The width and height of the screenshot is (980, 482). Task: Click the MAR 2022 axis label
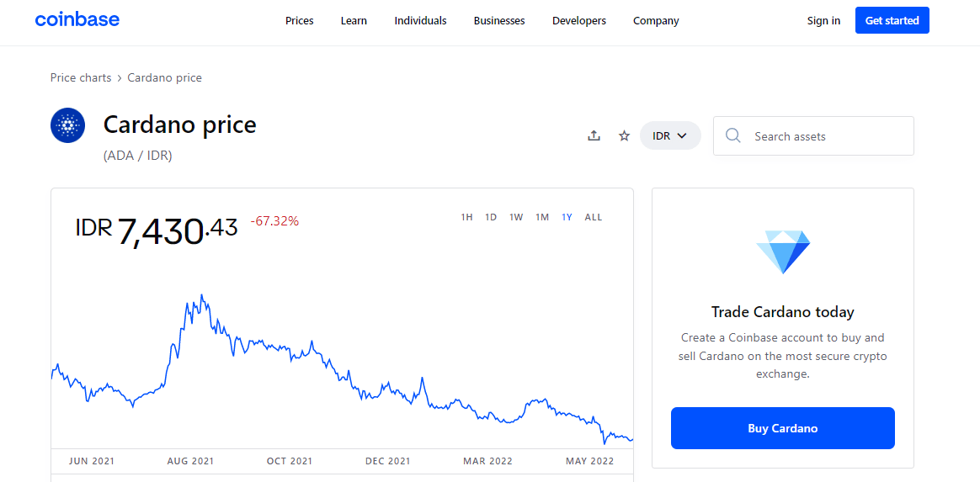tap(487, 462)
